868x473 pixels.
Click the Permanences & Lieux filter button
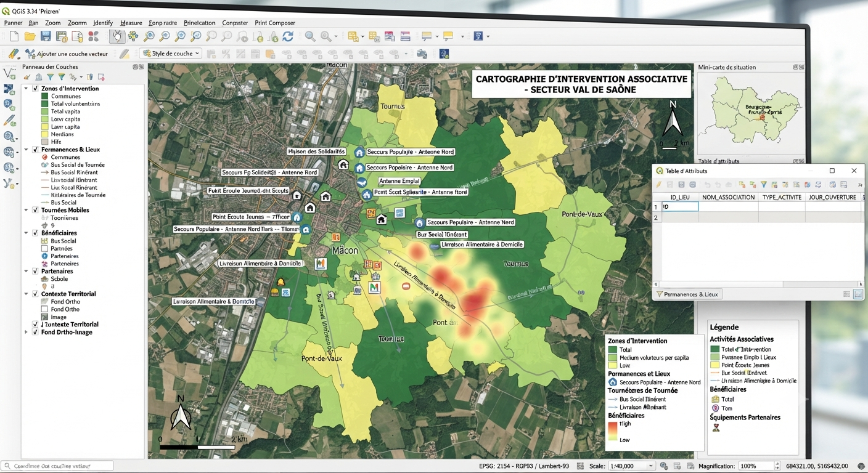coord(687,294)
